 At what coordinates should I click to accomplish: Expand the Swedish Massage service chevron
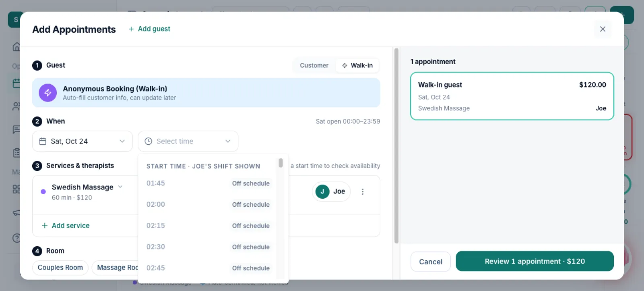click(x=120, y=187)
